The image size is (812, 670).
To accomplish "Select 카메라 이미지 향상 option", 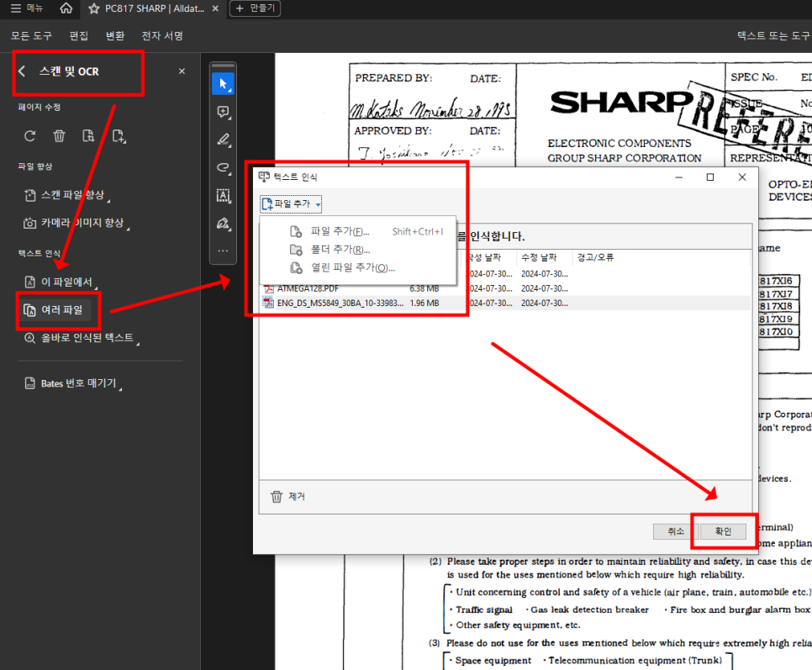I will 76,223.
